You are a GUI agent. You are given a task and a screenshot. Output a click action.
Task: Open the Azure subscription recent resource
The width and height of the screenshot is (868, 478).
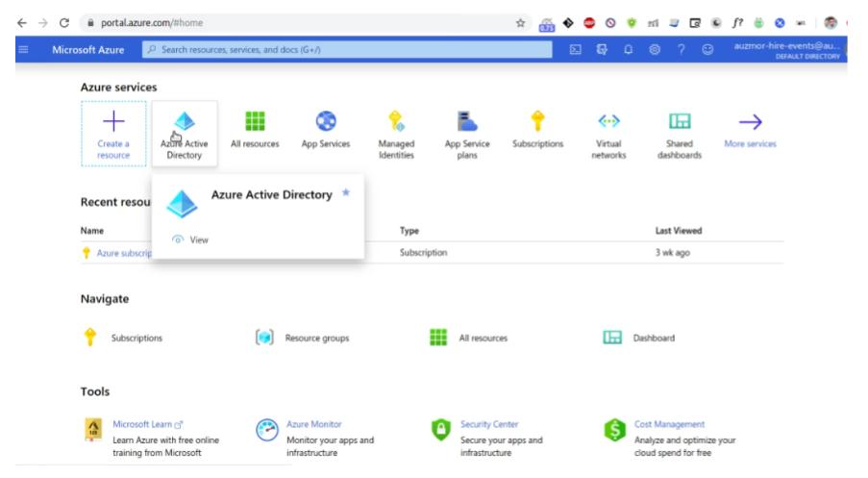124,253
